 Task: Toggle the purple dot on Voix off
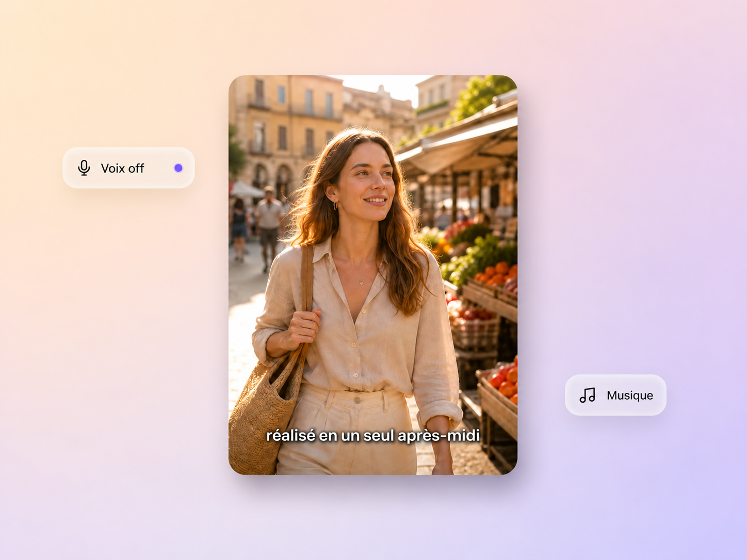178,168
